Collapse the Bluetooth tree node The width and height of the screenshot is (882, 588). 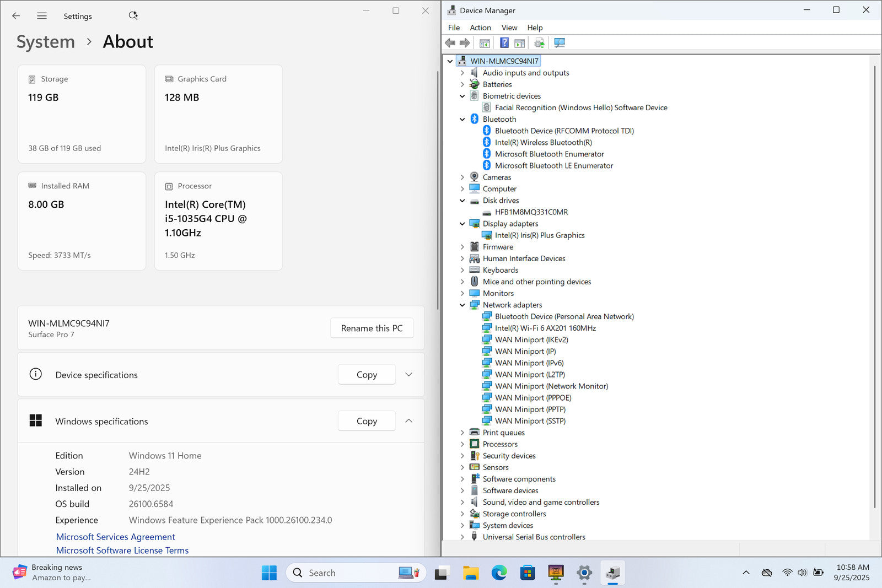462,120
